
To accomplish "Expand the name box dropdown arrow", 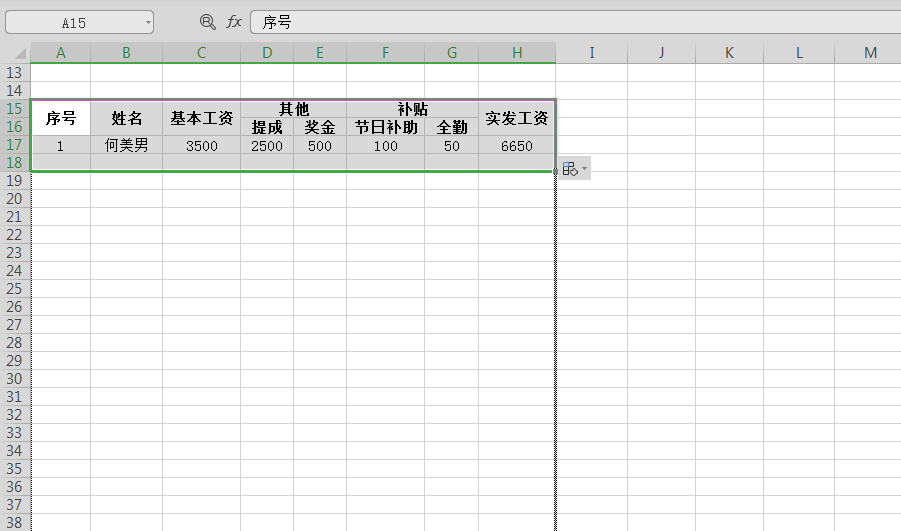I will coord(148,23).
